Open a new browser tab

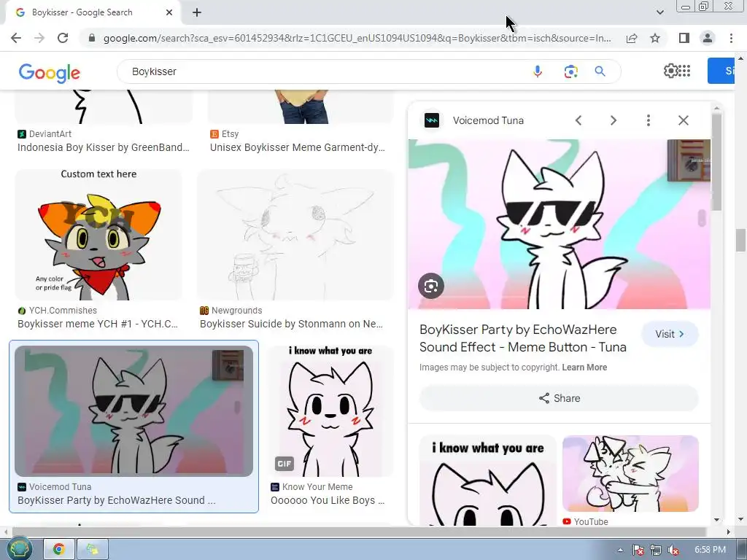click(197, 12)
